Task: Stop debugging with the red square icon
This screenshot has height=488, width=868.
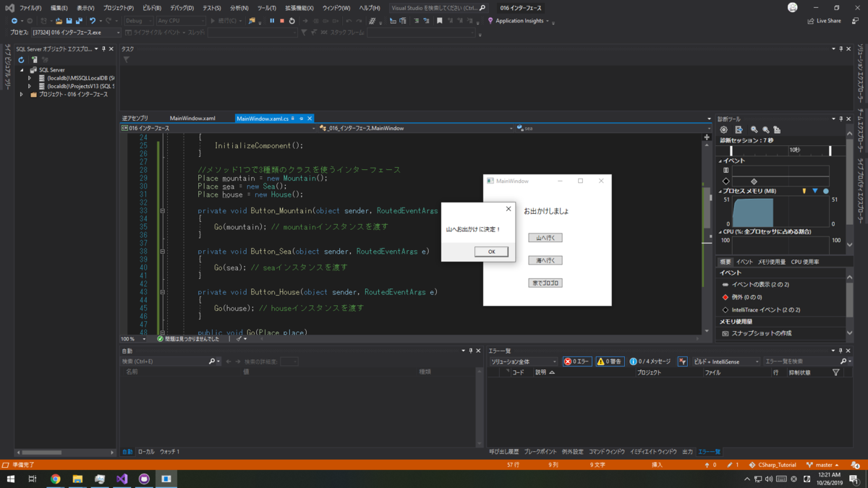Action: pyautogui.click(x=282, y=21)
